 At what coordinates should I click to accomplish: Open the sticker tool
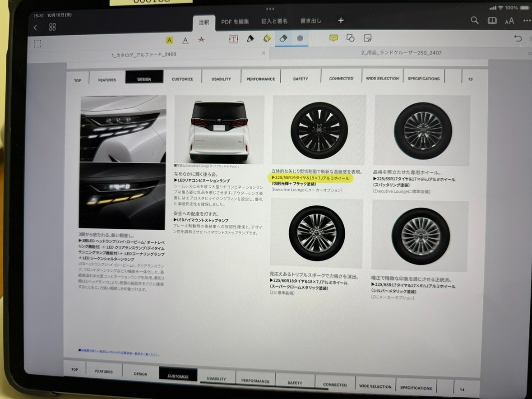pyautogui.click(x=367, y=37)
